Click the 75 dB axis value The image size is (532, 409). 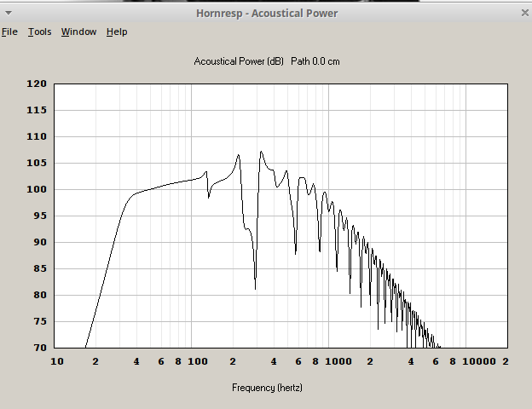40,321
